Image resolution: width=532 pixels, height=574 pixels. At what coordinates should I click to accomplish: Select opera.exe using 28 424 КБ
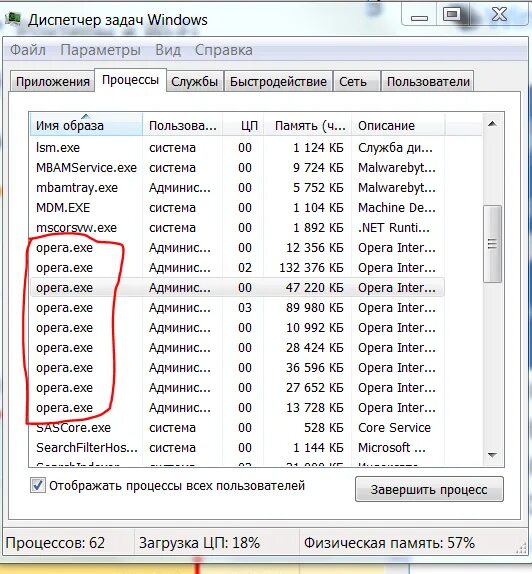coord(237,348)
